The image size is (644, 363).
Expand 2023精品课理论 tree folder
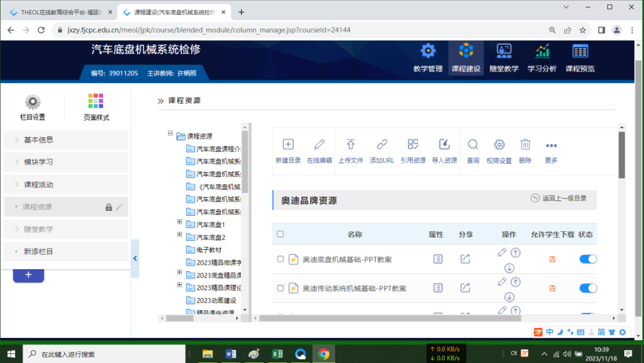tap(179, 284)
